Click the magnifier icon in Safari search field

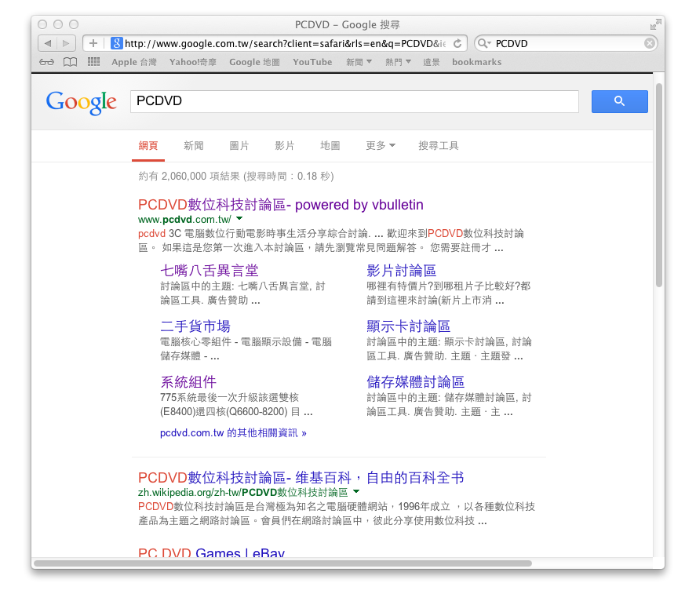483,43
